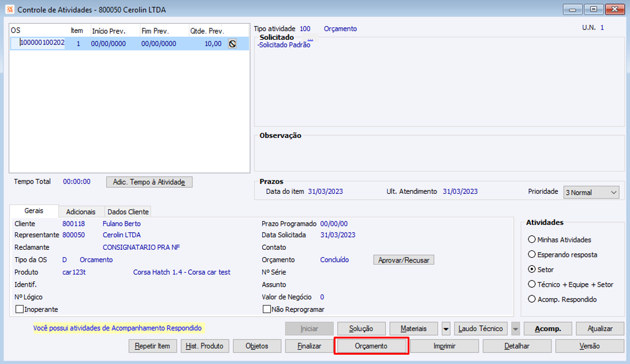The width and height of the screenshot is (630, 364).
Task: Open the Orçamento button at the bottom
Action: click(371, 346)
